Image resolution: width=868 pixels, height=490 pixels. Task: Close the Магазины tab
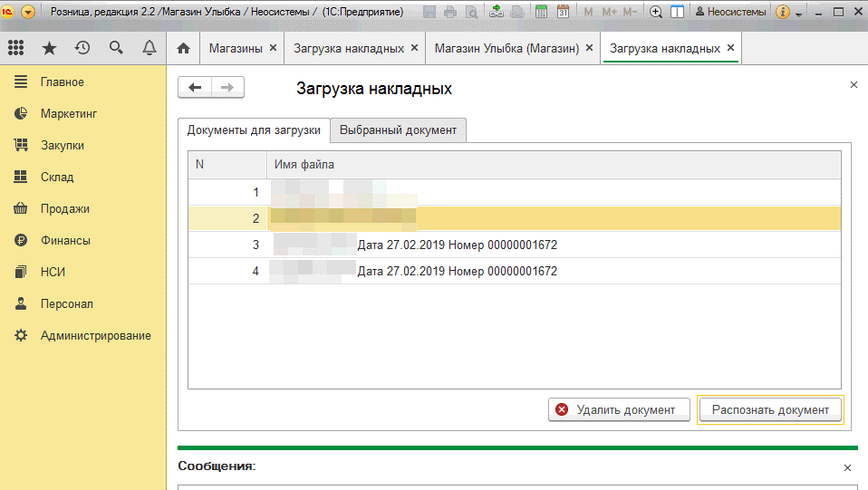(273, 48)
